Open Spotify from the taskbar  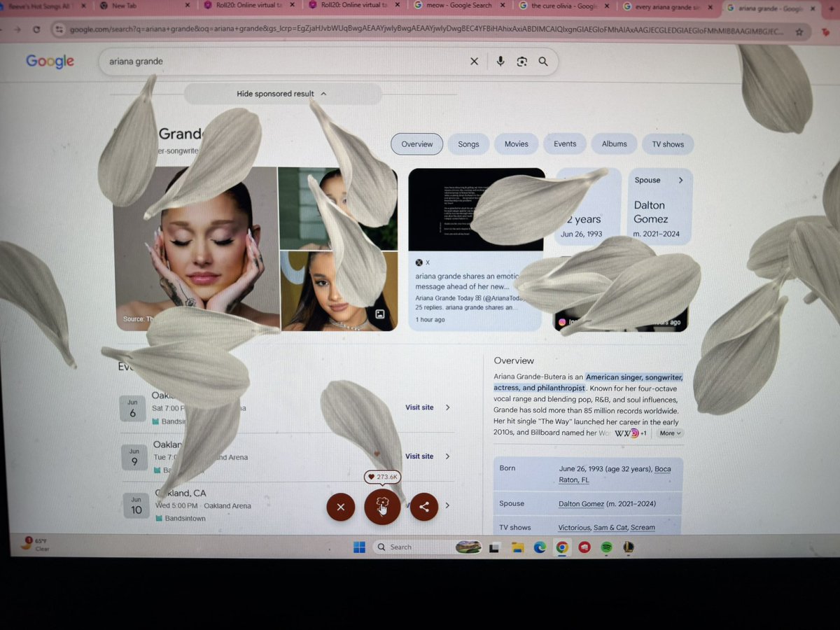pos(606,548)
